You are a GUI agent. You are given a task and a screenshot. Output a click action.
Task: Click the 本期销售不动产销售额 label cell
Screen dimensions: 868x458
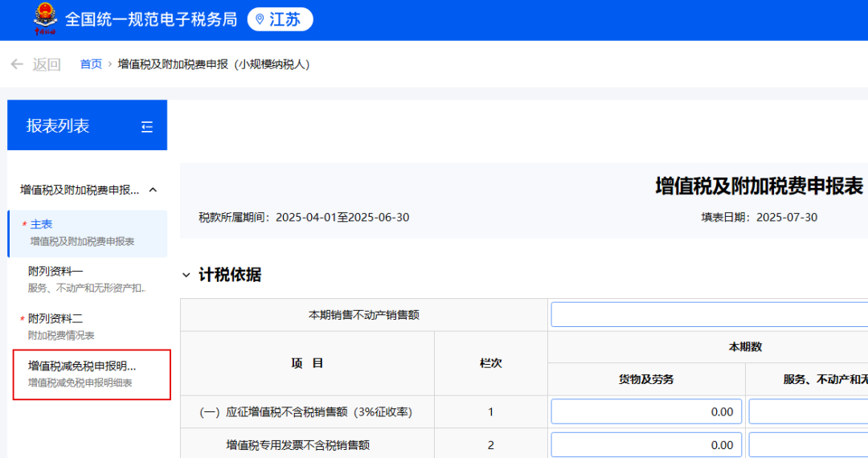[x=364, y=315]
